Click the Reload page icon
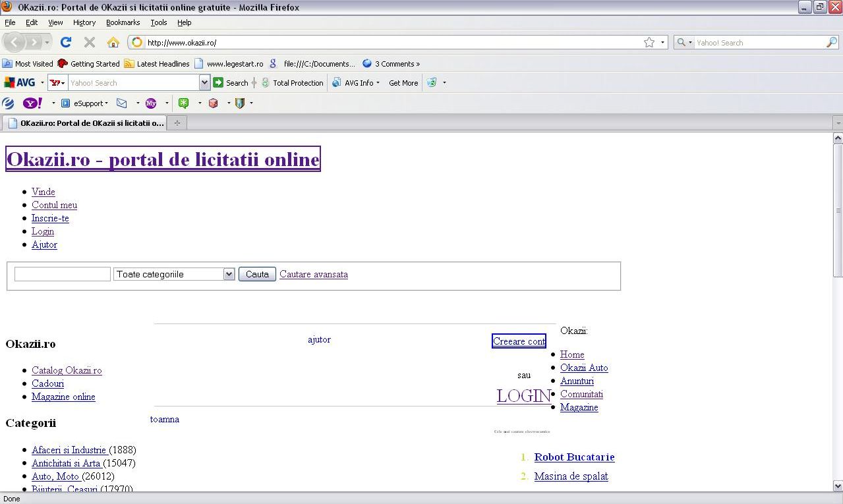Screen dimensions: 843x504 [x=65, y=42]
